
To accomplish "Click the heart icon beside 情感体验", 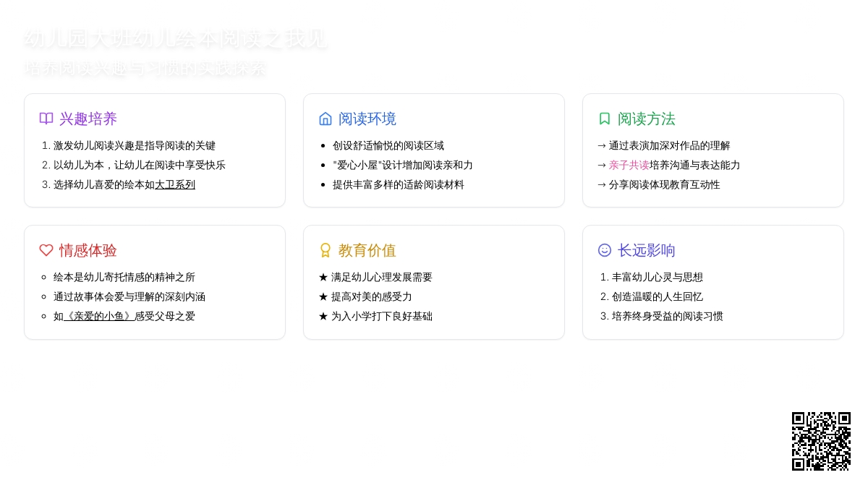I will 46,250.
